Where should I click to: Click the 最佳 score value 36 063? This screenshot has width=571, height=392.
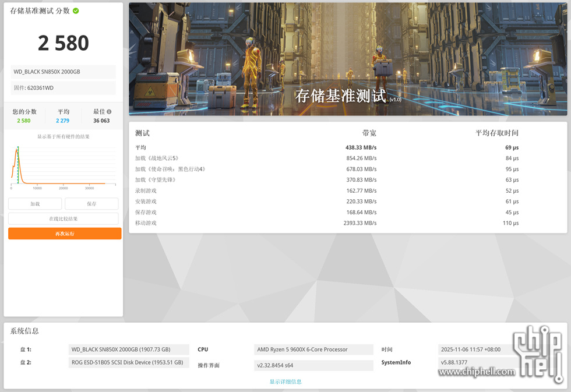pyautogui.click(x=101, y=121)
